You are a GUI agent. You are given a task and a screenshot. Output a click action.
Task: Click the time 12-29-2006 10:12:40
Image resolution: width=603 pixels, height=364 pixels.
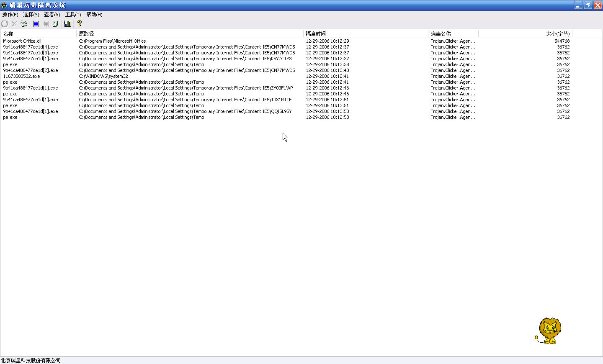(x=327, y=70)
